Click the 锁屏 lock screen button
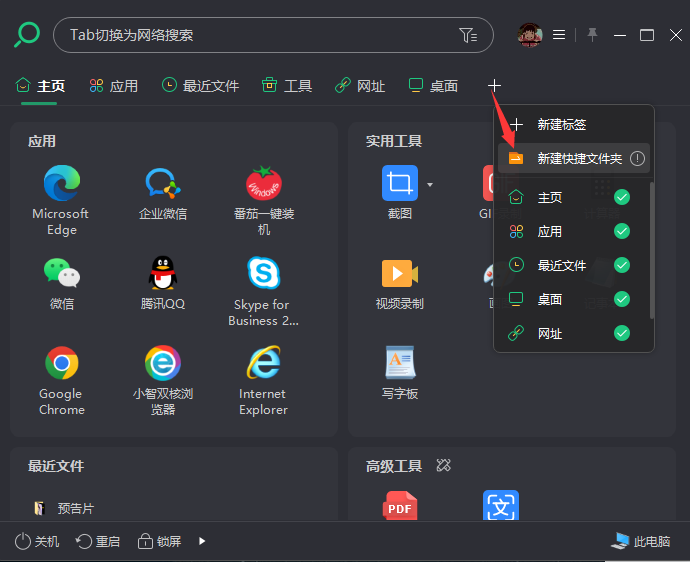This screenshot has height=562, width=690. (159, 541)
